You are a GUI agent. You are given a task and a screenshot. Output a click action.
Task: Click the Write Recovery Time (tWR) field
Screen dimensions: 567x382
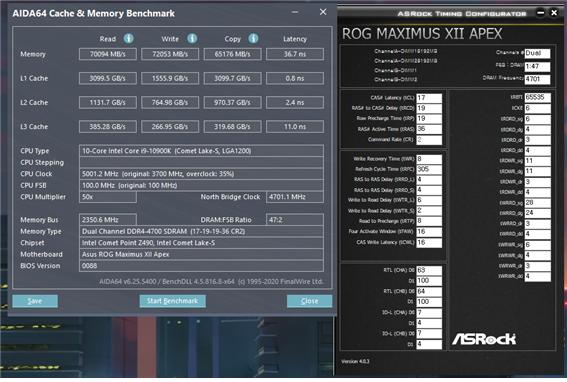(429, 159)
